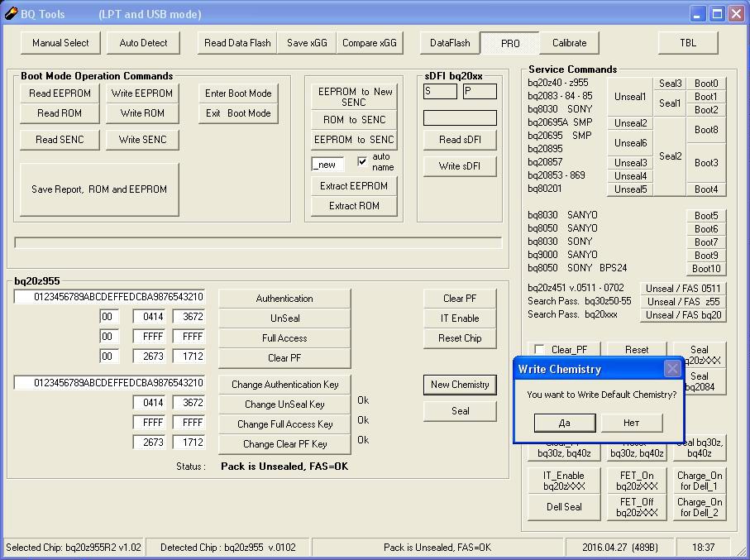The width and height of the screenshot is (750, 560).
Task: Click the Read SENC button
Action: 60,140
